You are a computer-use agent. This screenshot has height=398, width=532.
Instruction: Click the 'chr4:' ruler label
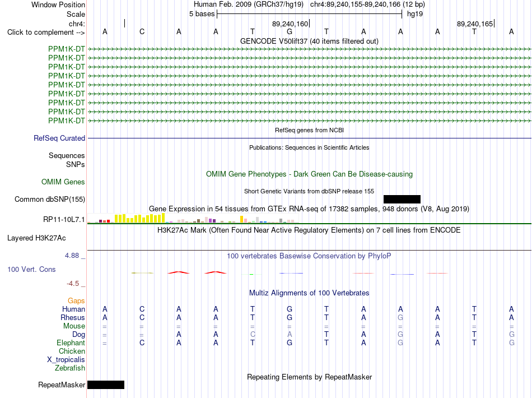77,24
